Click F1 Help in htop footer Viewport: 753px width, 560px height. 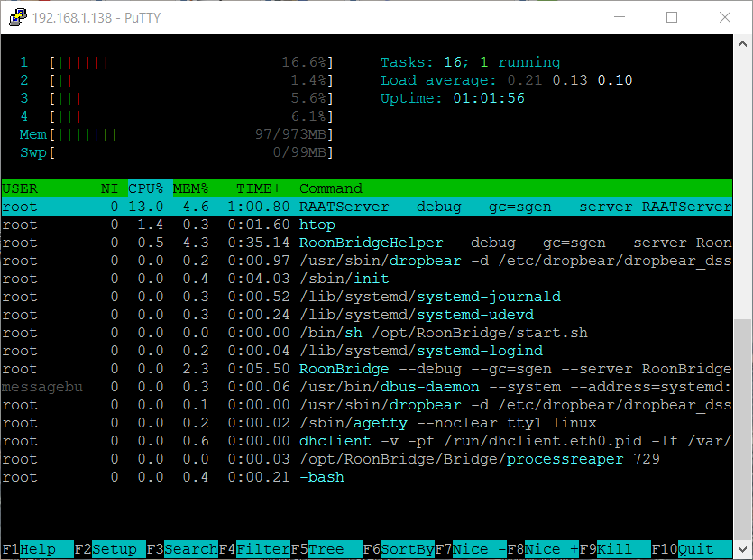pyautogui.click(x=38, y=549)
